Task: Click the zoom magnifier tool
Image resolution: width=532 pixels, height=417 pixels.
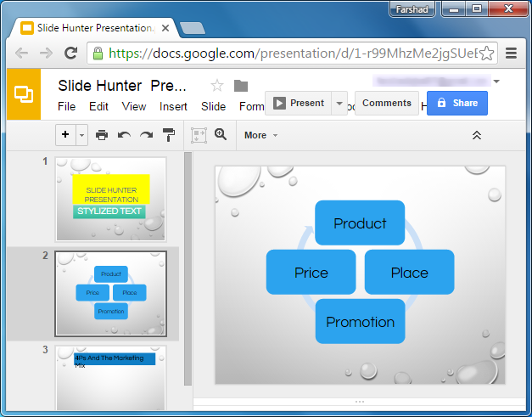Action: coord(221,134)
